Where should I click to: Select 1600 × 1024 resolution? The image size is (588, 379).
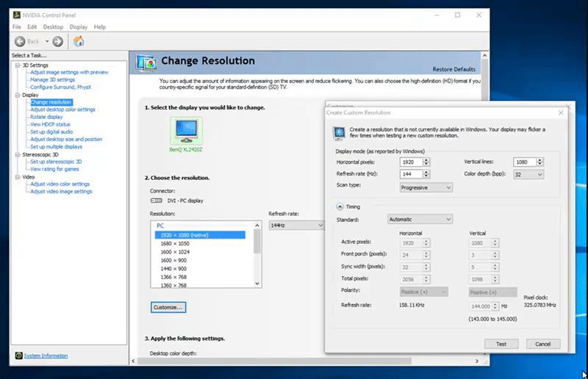coord(175,252)
